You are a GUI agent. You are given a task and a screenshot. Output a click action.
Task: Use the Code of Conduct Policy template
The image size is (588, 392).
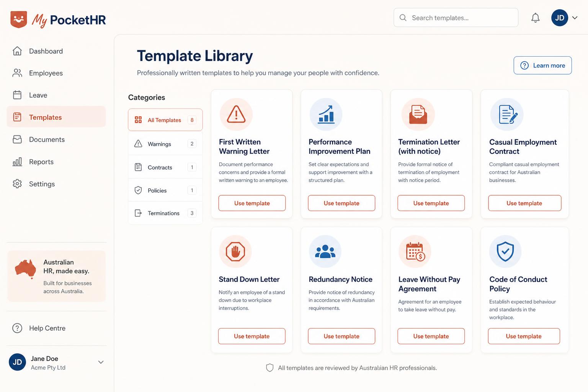[x=524, y=336]
